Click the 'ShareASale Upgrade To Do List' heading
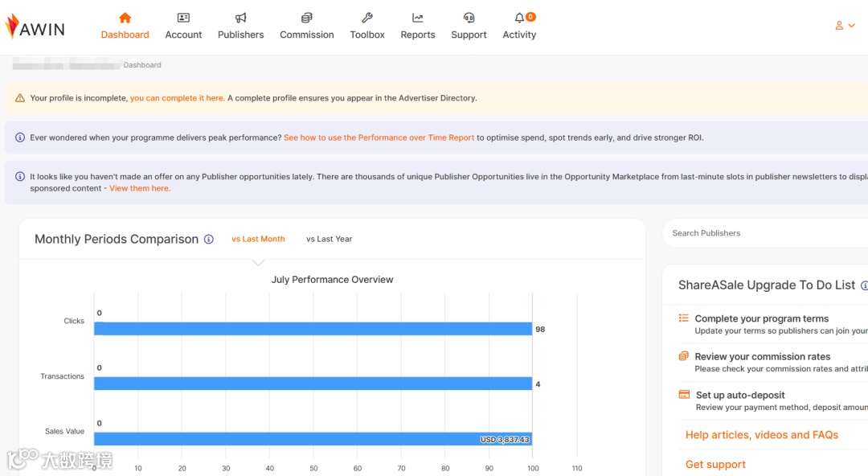 (x=767, y=285)
